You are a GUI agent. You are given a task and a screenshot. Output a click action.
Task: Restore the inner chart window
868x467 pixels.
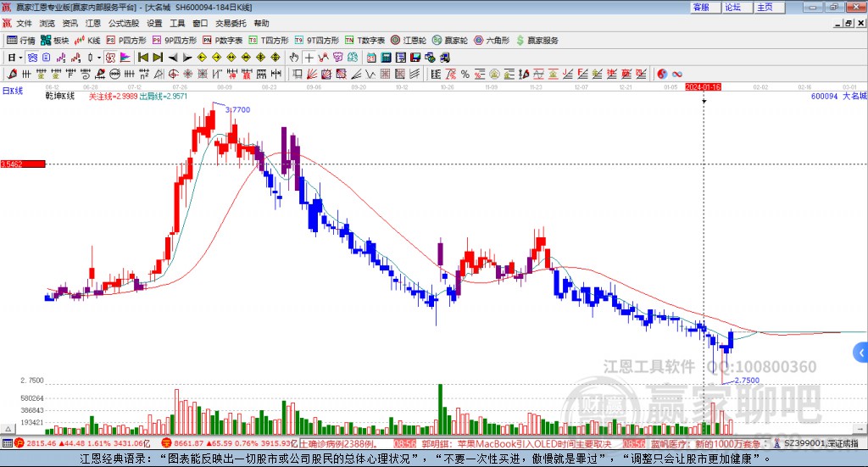(849, 23)
